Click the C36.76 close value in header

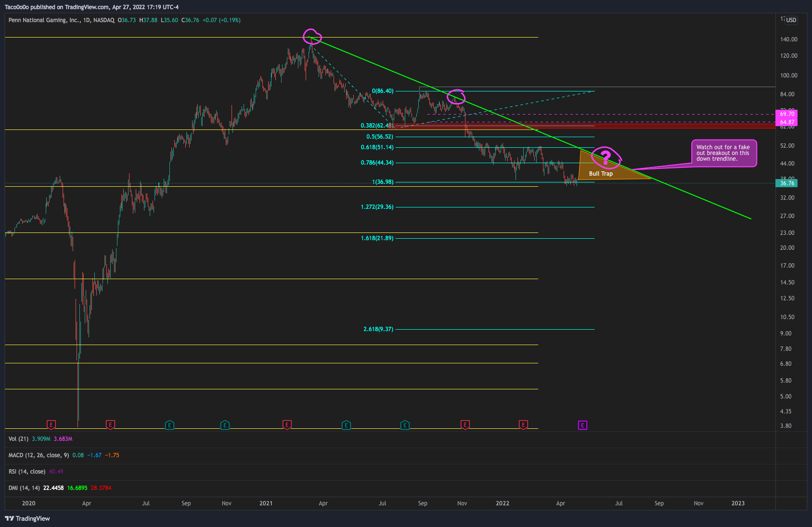pos(190,20)
